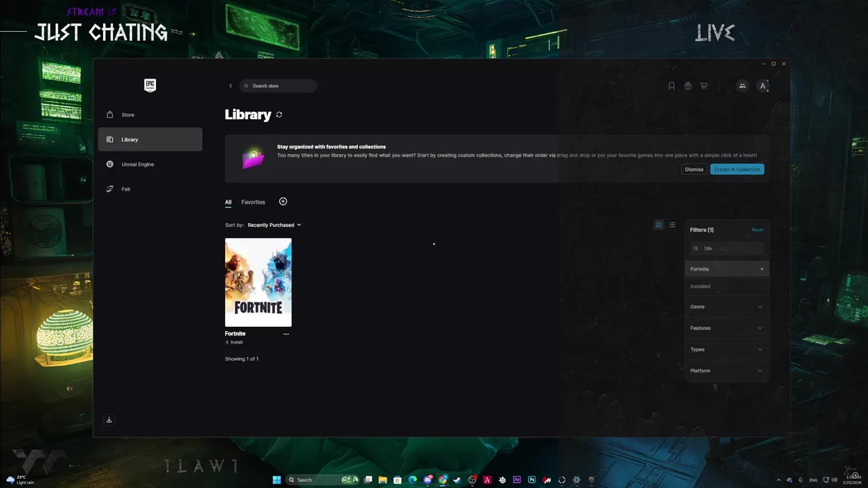Switch to the Favorites tab
The image size is (868, 488).
(253, 202)
